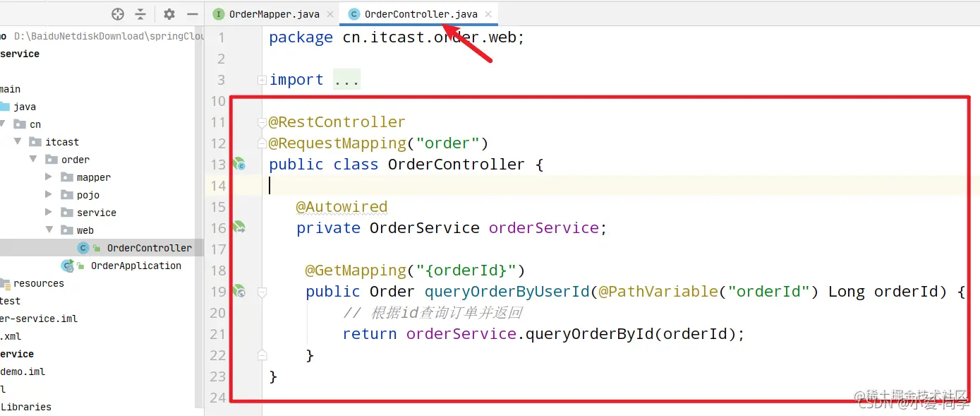Click the @RestController annotation
This screenshot has height=416, width=980.
[337, 122]
